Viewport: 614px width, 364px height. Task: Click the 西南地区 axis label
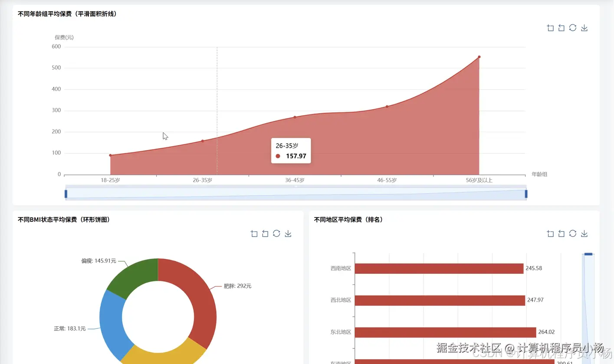(341, 268)
